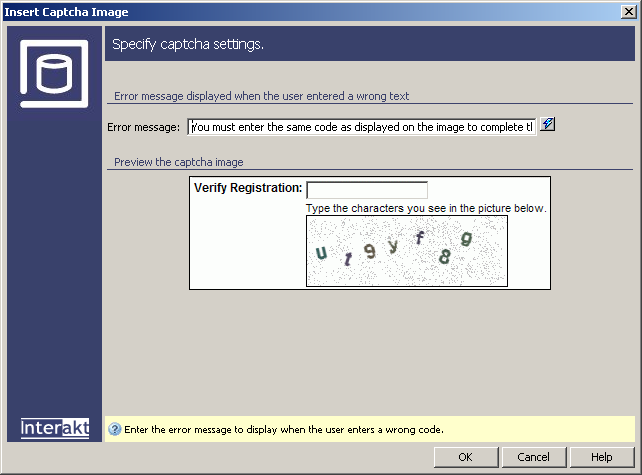Click the "Error message:" field label
This screenshot has width=642, height=475.
[144, 127]
